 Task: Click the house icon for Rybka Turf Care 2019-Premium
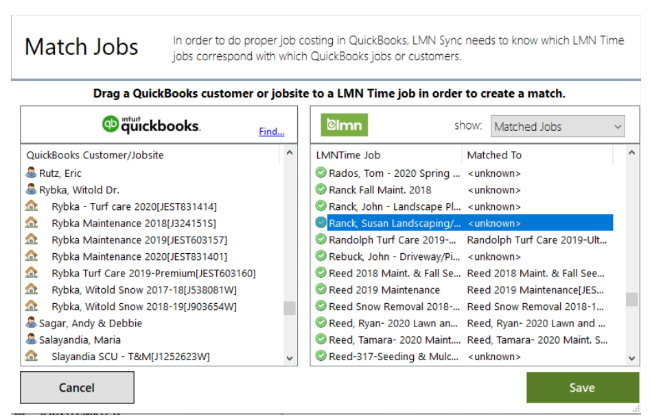point(31,272)
